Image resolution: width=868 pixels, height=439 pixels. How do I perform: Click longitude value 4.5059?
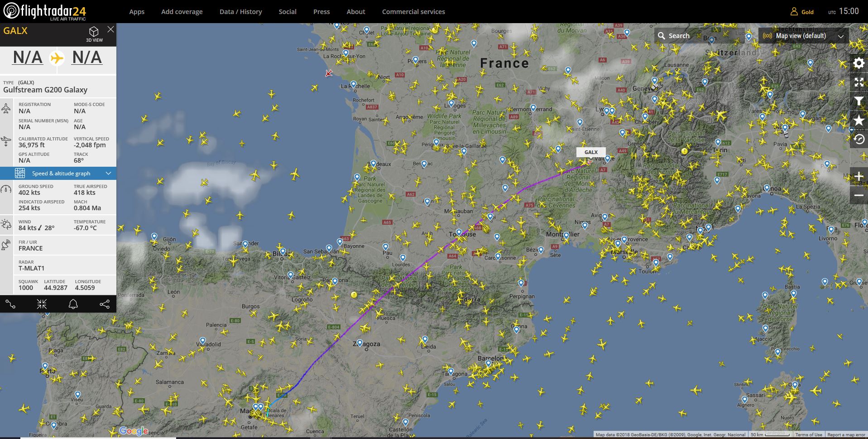(x=85, y=288)
